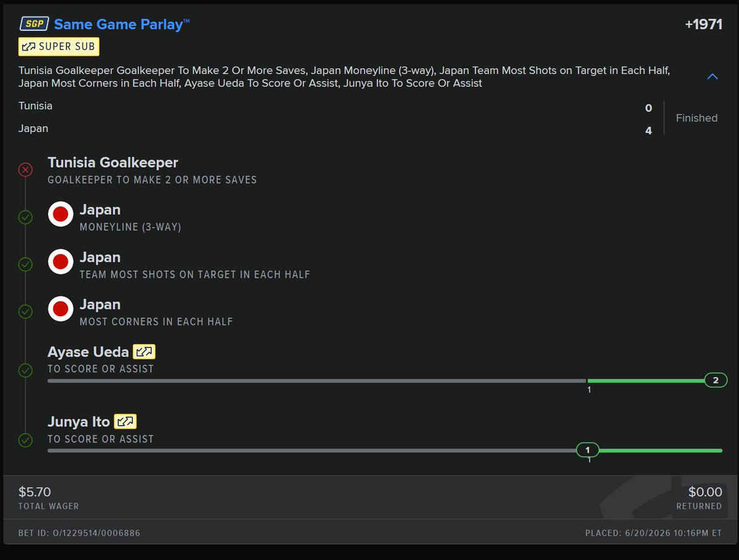
Task: Click the PLACED date and time
Action: coord(653,533)
